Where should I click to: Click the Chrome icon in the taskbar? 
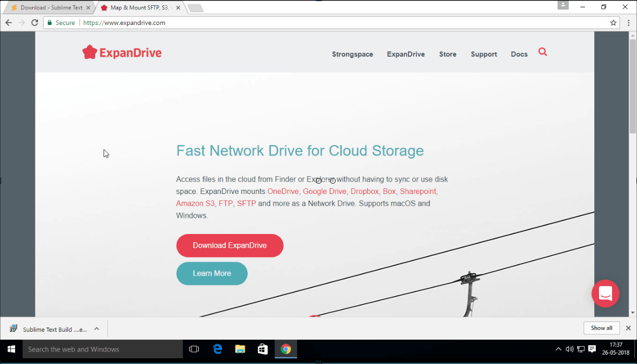pos(286,349)
